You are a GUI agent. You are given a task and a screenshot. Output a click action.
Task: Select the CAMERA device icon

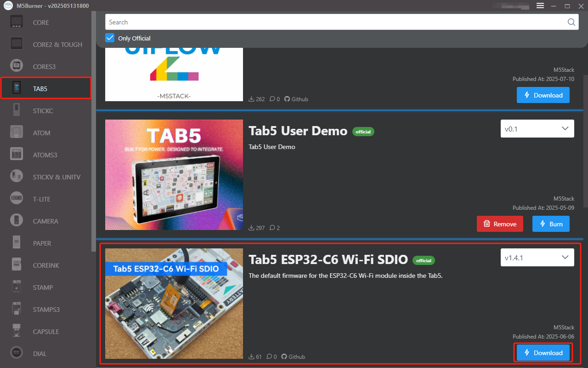[x=17, y=221]
